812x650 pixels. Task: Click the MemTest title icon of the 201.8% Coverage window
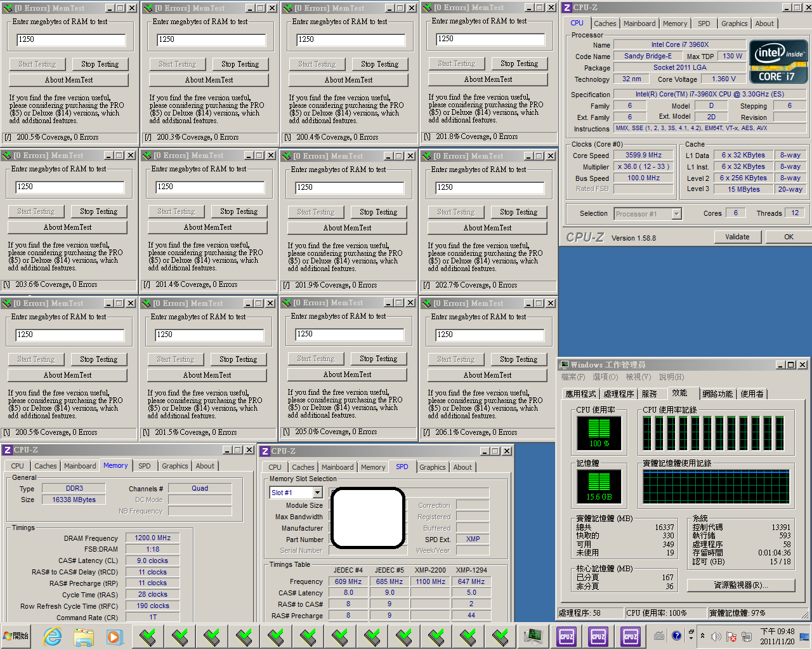(x=427, y=8)
